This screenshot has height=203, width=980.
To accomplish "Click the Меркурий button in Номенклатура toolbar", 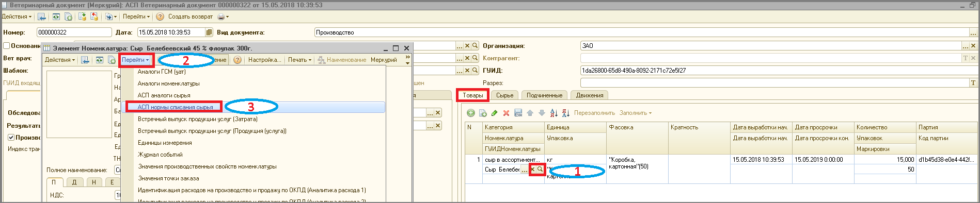I will (x=384, y=60).
